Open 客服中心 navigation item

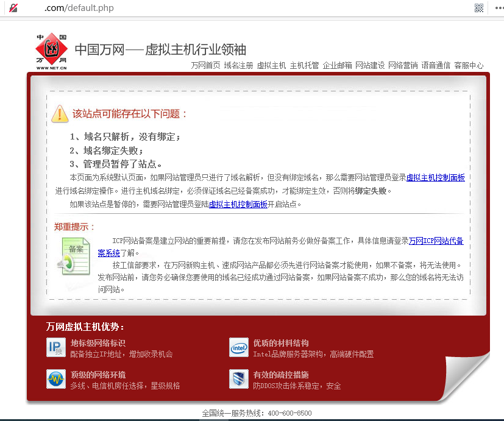click(469, 66)
